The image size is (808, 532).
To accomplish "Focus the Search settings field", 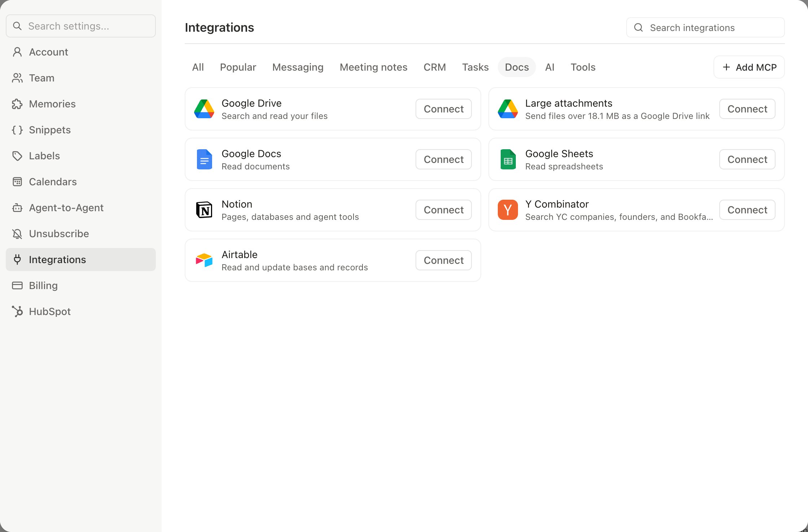I will [81, 26].
